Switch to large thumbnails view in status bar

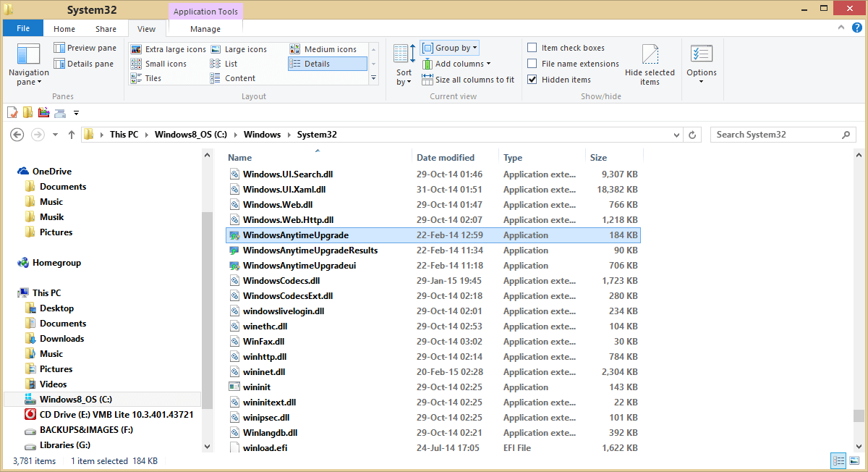point(854,460)
